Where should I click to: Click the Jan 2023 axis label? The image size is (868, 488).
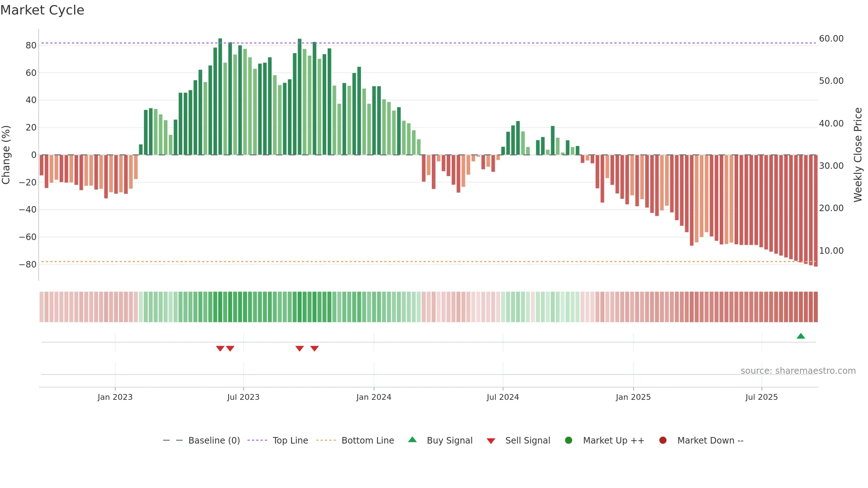click(115, 397)
